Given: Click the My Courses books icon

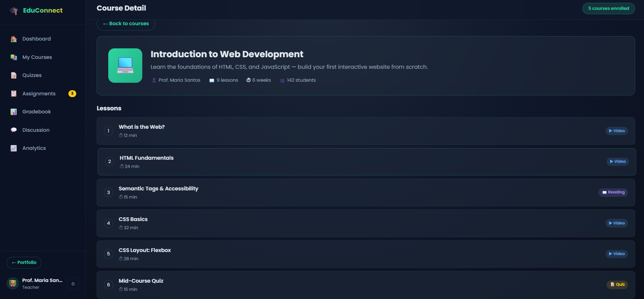Looking at the screenshot, I should [14, 57].
